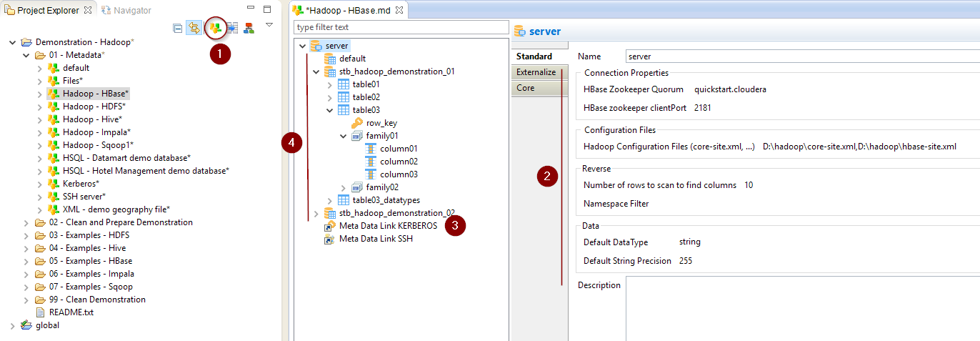Select the Hadoop - HBase metadata icon
Image resolution: width=980 pixels, height=341 pixels.
coord(54,94)
